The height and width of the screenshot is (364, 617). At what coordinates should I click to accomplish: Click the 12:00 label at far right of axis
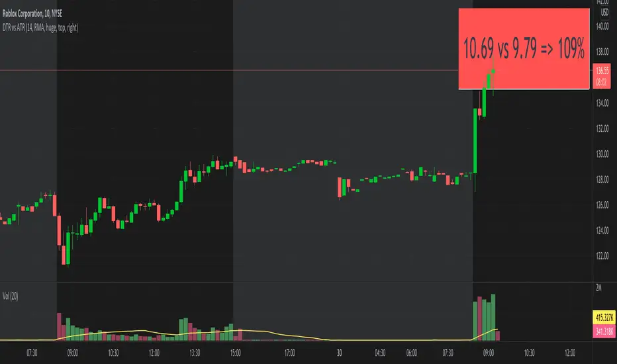(570, 353)
